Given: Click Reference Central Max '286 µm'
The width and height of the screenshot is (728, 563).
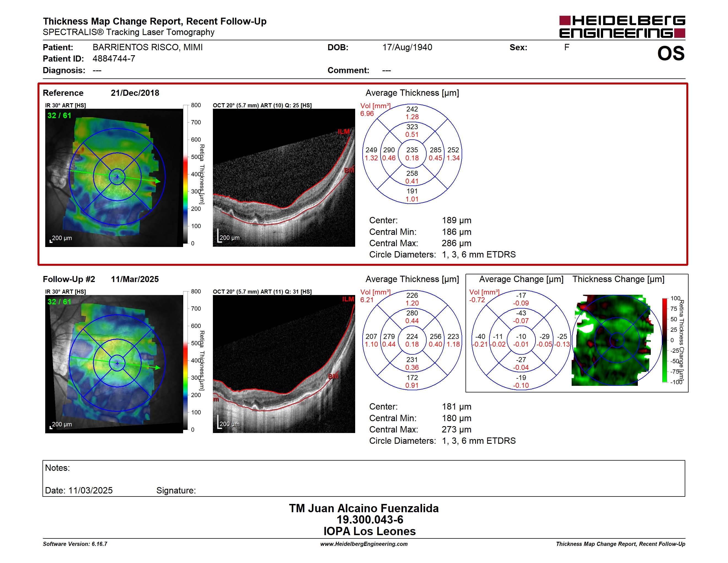Looking at the screenshot, I should tap(457, 243).
